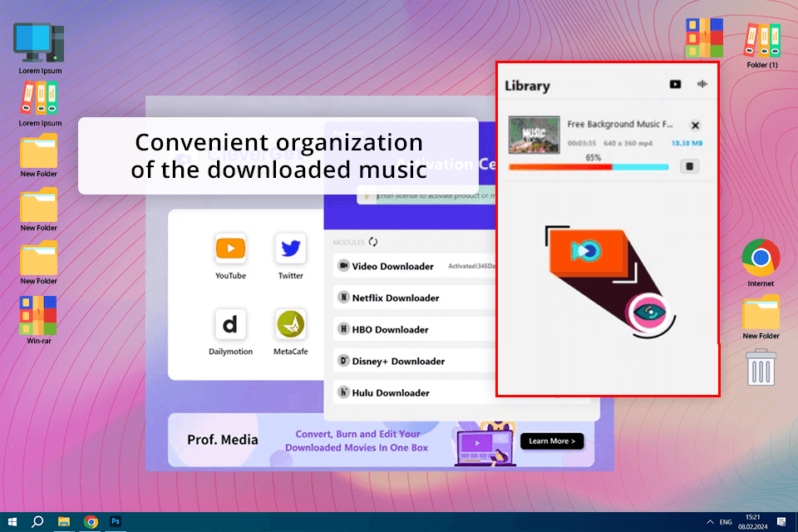Open New Folder below the Internet icon
The image size is (798, 532).
coord(761,318)
